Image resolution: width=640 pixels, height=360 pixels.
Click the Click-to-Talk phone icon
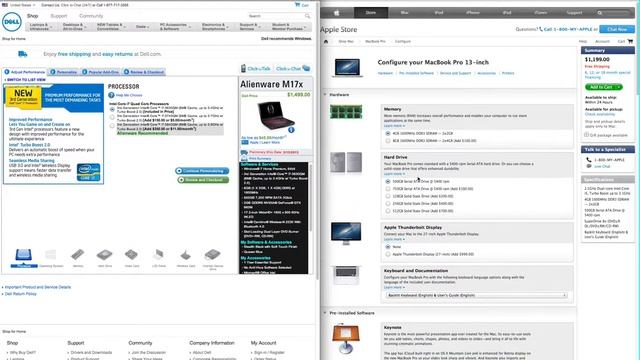point(243,68)
